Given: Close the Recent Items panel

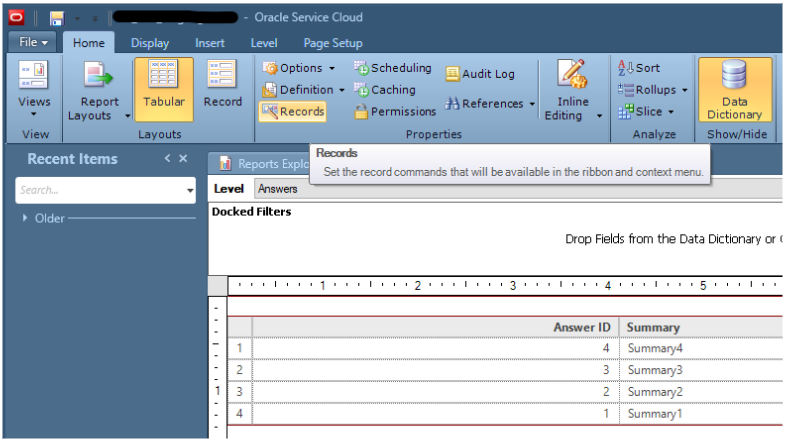Looking at the screenshot, I should click(x=183, y=159).
